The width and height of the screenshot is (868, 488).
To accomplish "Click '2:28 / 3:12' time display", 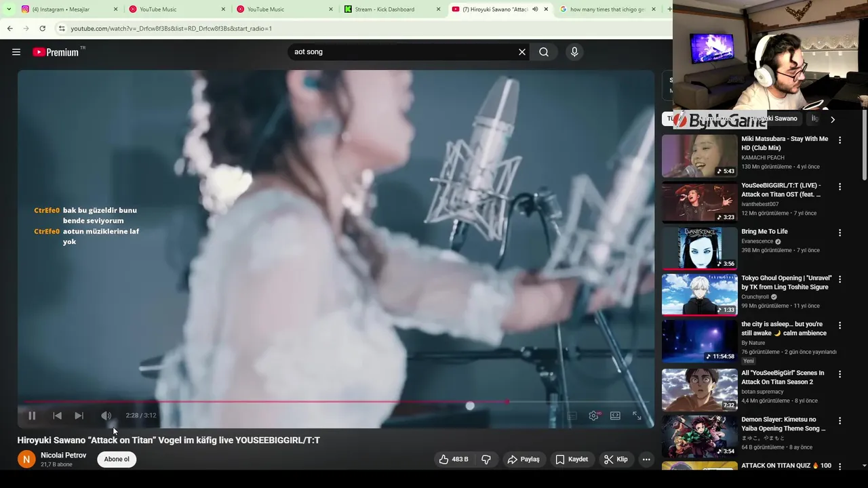I will (141, 415).
